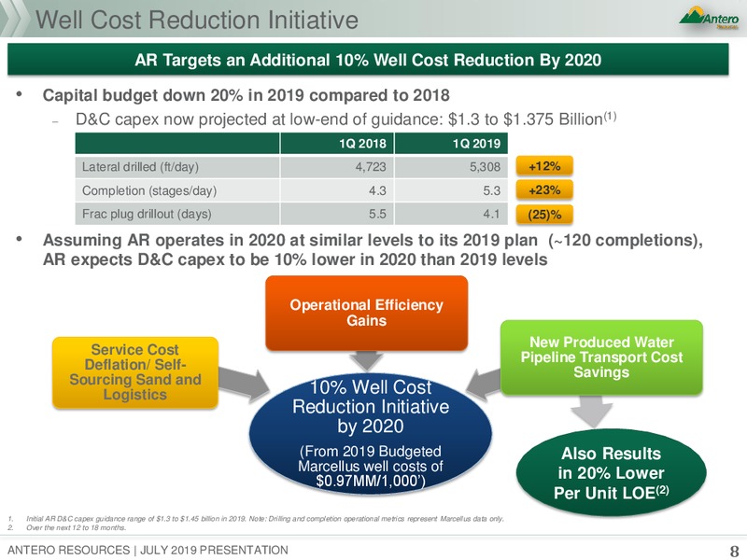This screenshot has height=560, width=747.
Task: Click the value '4.3'
Action: (x=377, y=190)
